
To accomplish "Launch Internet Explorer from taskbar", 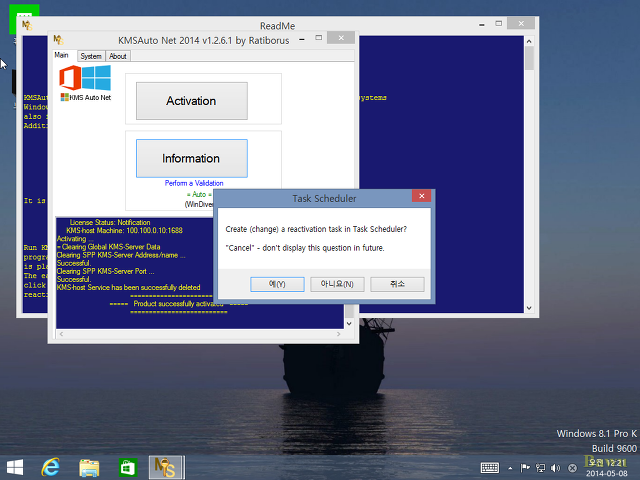I will click(51, 467).
